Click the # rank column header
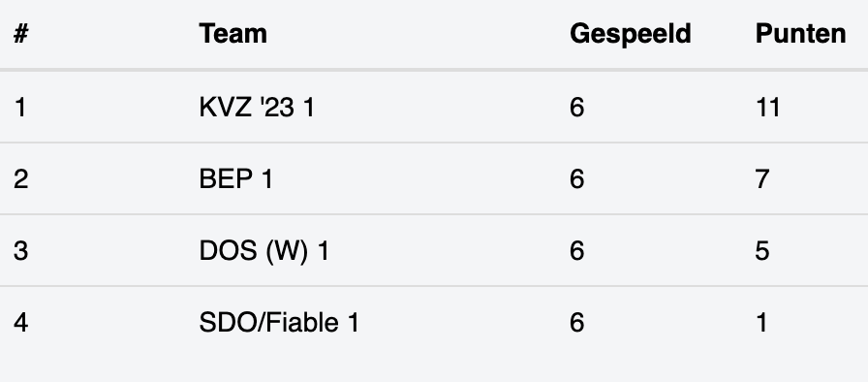Viewport: 868px width, 382px height. point(21,34)
